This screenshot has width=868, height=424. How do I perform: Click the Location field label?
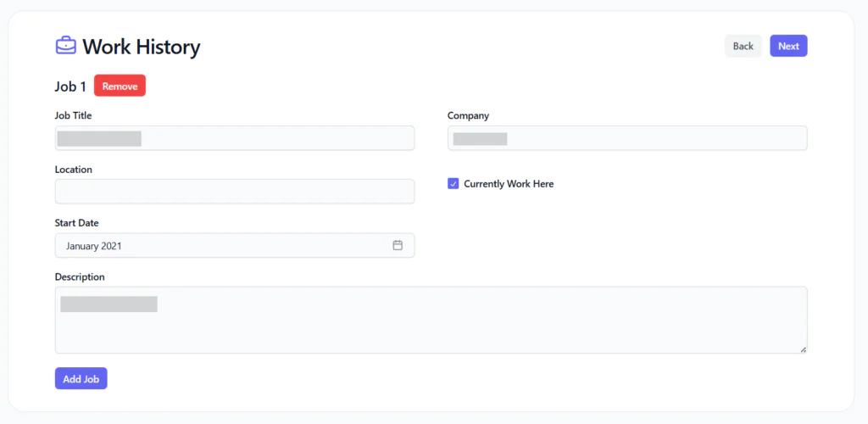point(73,170)
